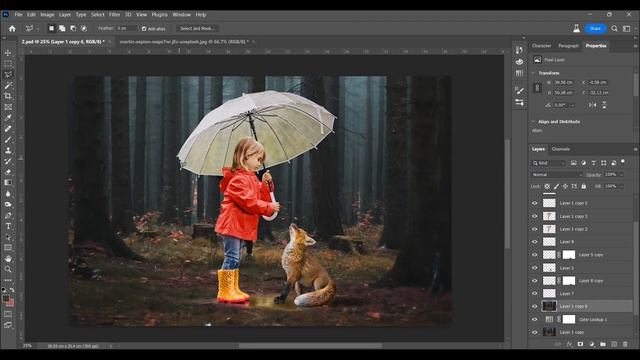Select the Brush tool

[8, 140]
